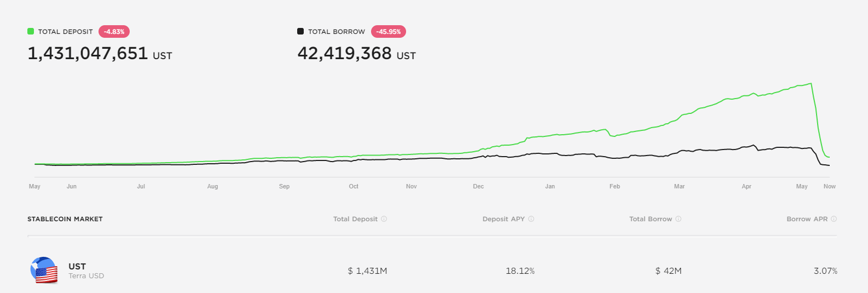Click the info icon beside Total Borrow column
868x293 pixels.
pos(678,219)
